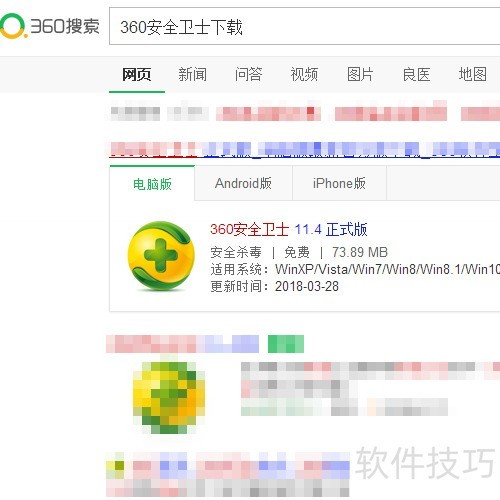Image resolution: width=500 pixels, height=500 pixels.
Task: Switch to the iPhone版 tab
Action: 339,184
